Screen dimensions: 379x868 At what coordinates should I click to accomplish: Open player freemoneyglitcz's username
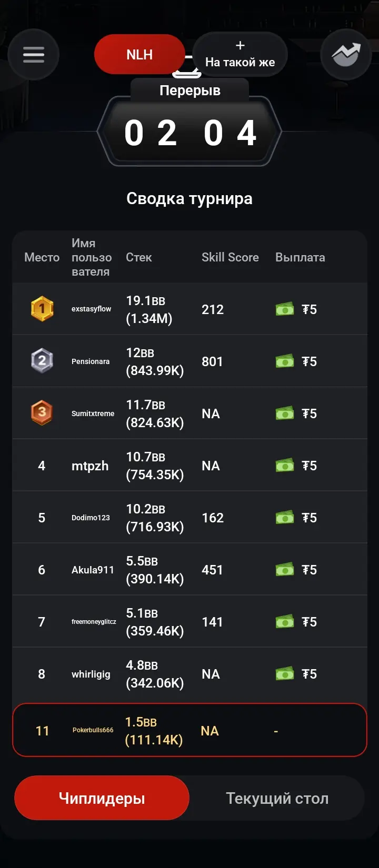pyautogui.click(x=94, y=622)
